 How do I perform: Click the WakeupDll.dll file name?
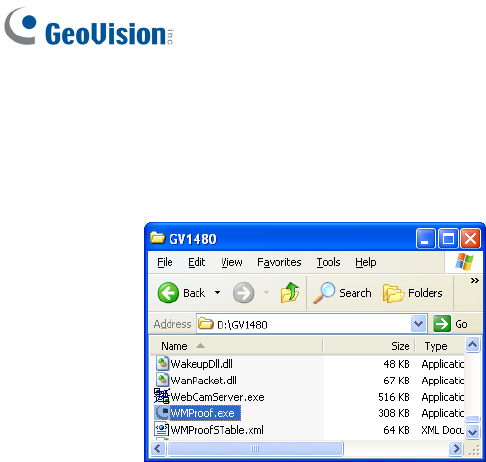tap(201, 364)
